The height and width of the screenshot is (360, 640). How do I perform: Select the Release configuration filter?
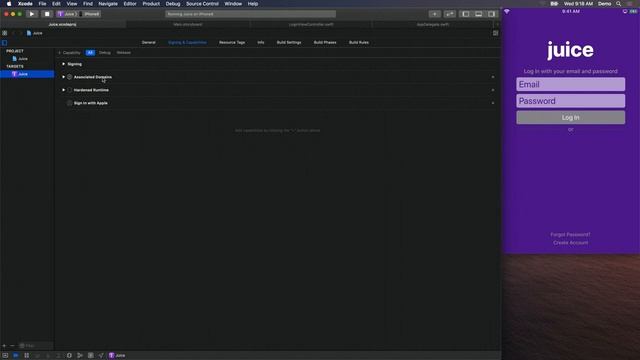pos(124,53)
